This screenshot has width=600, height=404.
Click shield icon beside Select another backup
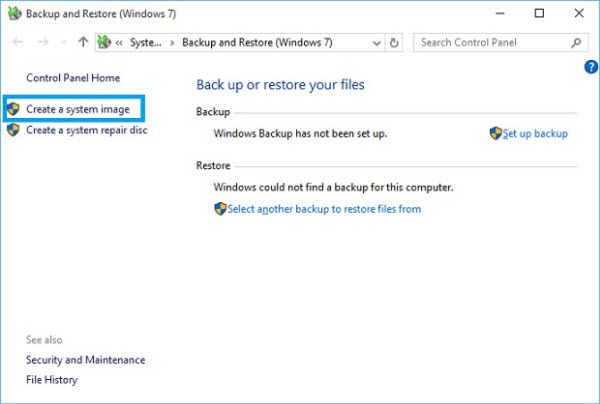coord(220,209)
